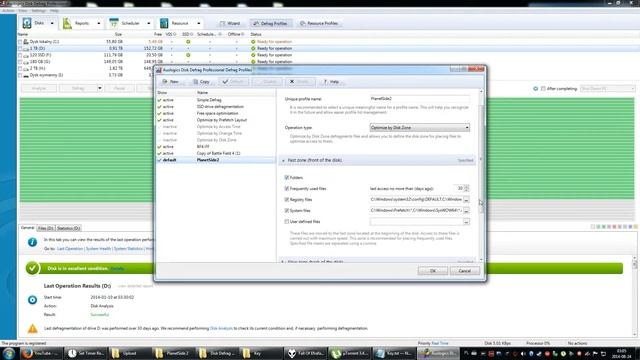Viewport: 640px width, 360px height.
Task: Check the 2 TB (H:) drive checkbox
Action: 20,69
